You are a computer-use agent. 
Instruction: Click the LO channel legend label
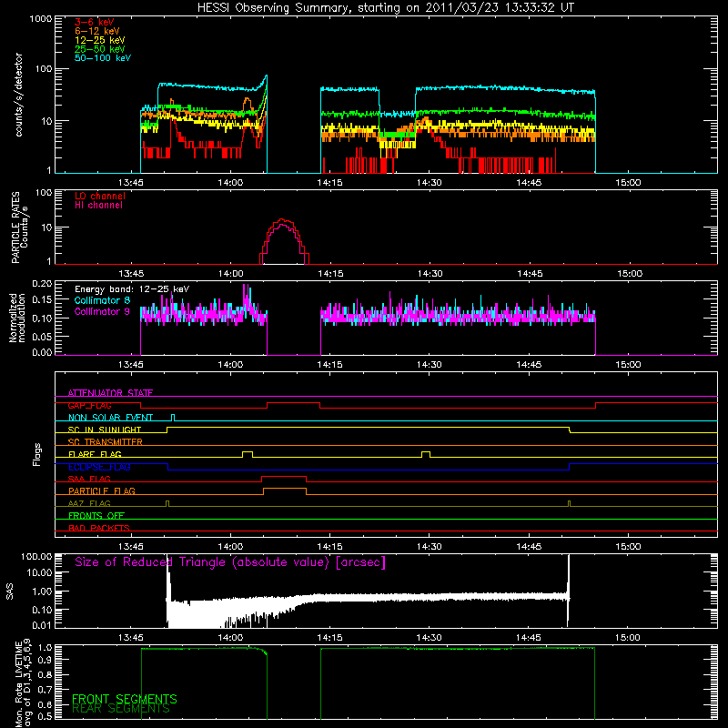click(100, 196)
